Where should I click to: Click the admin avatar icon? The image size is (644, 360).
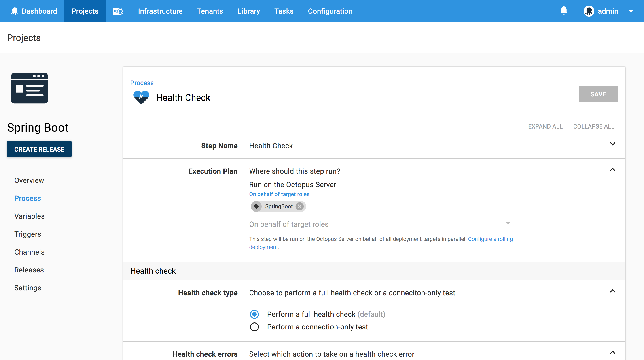click(x=589, y=11)
